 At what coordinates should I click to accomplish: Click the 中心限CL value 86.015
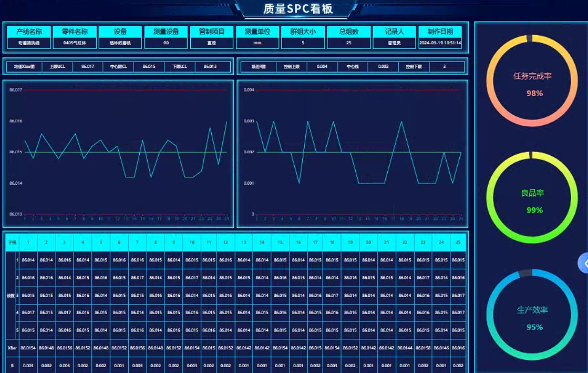[149, 67]
